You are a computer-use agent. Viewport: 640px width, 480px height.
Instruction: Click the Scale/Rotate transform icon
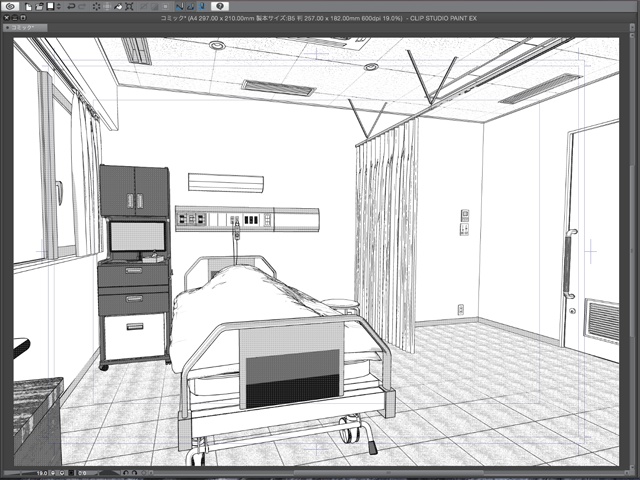tap(129, 7)
